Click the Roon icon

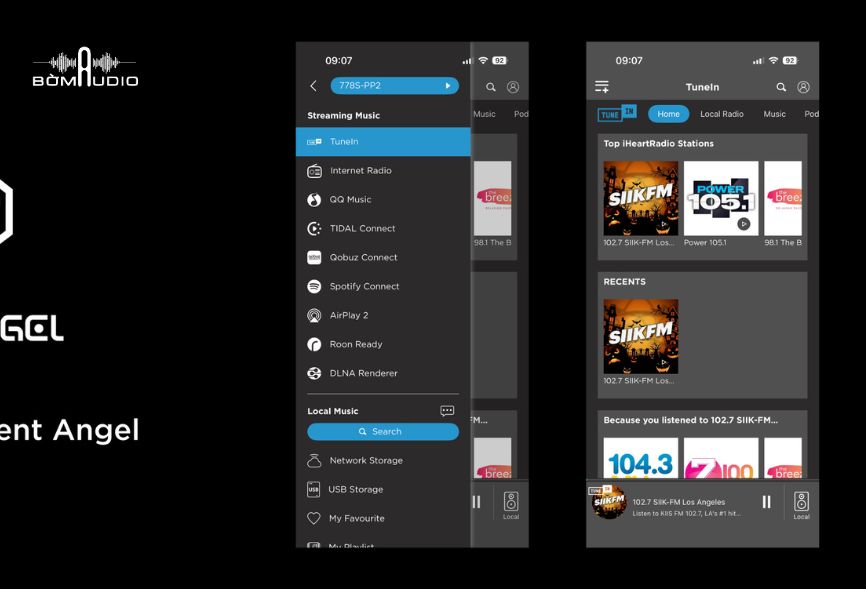tap(314, 344)
